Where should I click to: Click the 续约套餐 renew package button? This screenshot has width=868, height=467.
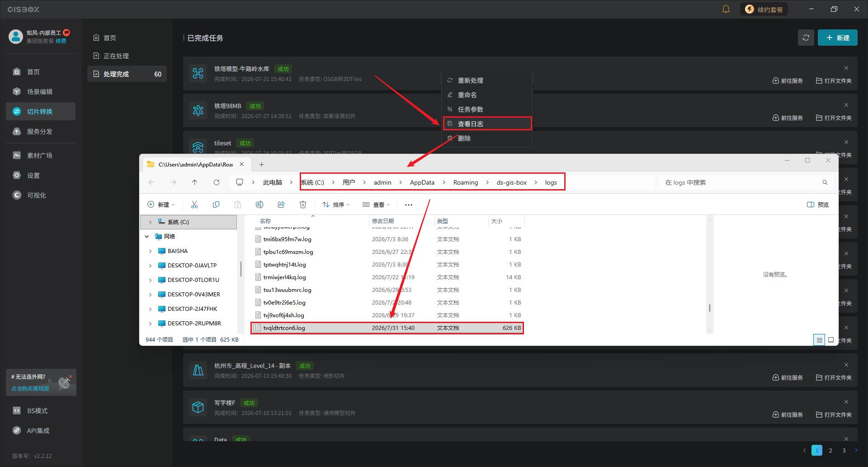click(x=764, y=10)
